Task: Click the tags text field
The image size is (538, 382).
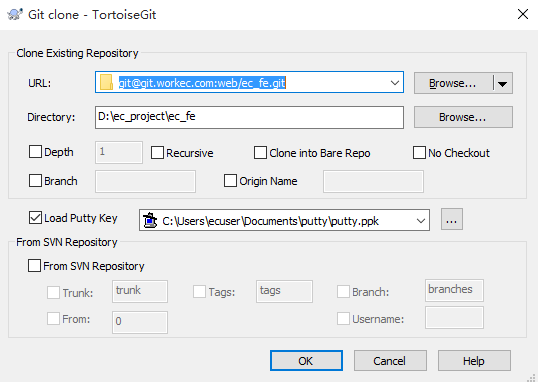Action: [284, 291]
